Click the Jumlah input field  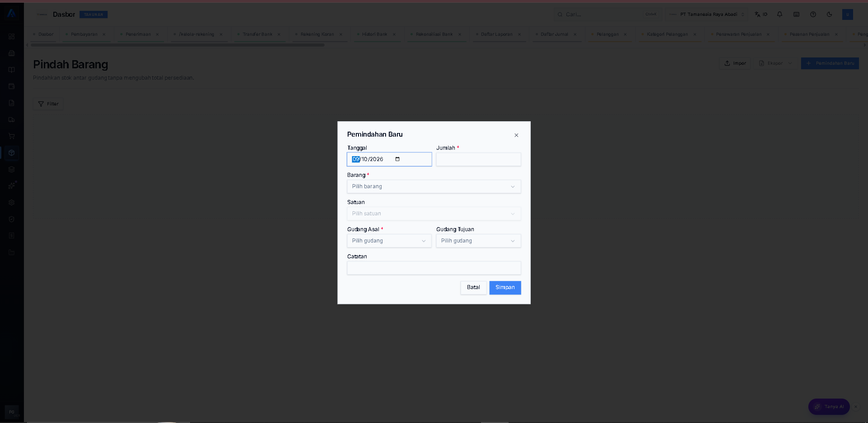pos(478,159)
